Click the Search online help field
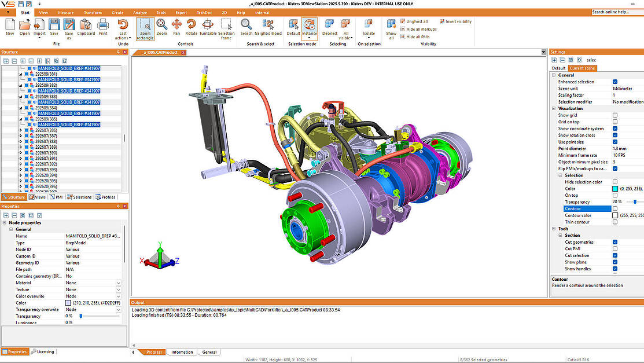644x363 pixels. (x=617, y=12)
